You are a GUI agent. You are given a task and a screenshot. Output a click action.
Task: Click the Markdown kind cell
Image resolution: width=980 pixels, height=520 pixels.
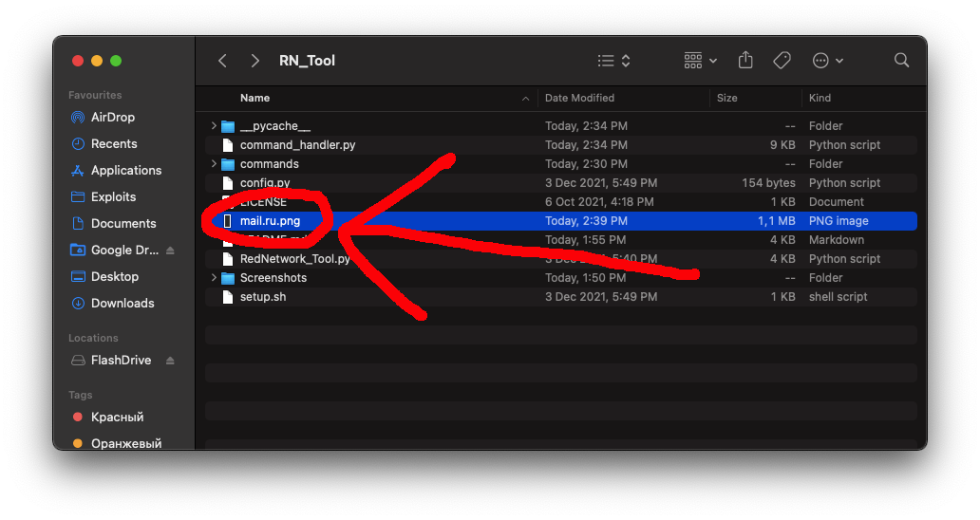(837, 240)
